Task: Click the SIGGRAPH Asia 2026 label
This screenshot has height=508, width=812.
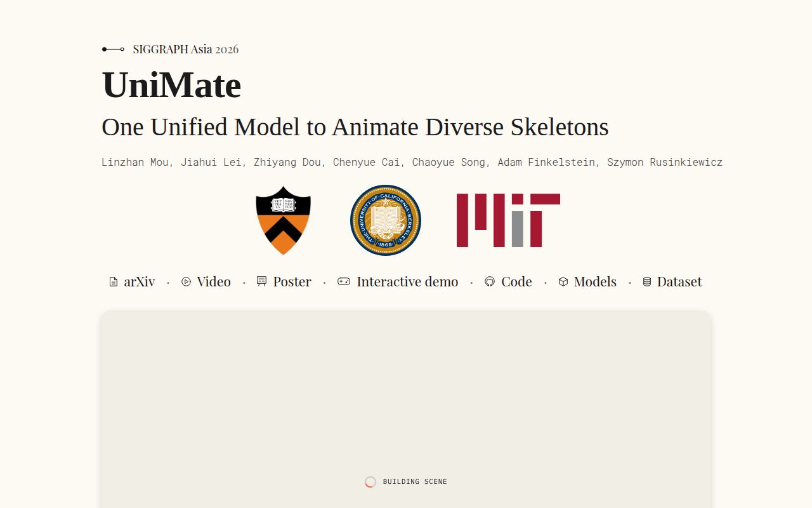Action: [186, 50]
